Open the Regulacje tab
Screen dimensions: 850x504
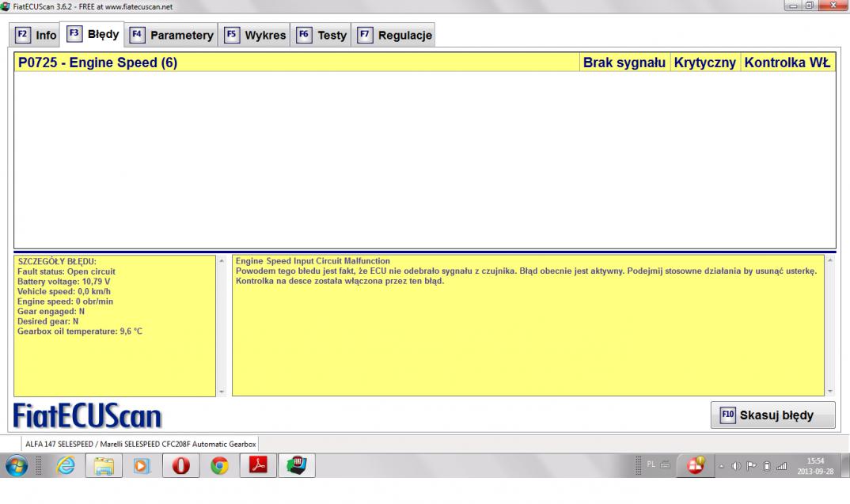pyautogui.click(x=393, y=36)
